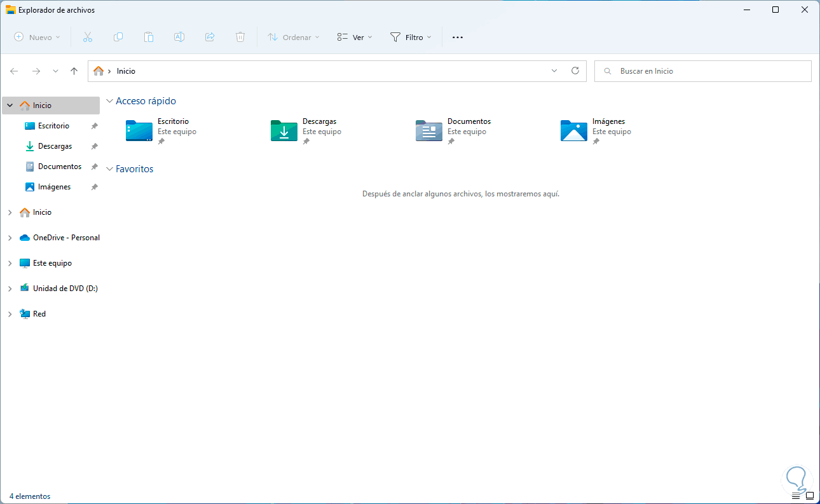
Task: Click the breadcrumb chevron before Inicio
Action: (x=109, y=71)
